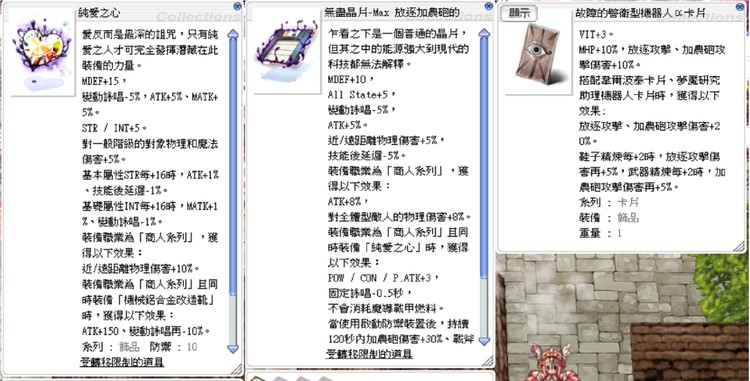Image resolution: width=750 pixels, height=381 pixels.
Task: Click the ATK+8% line
Action: pos(348,201)
